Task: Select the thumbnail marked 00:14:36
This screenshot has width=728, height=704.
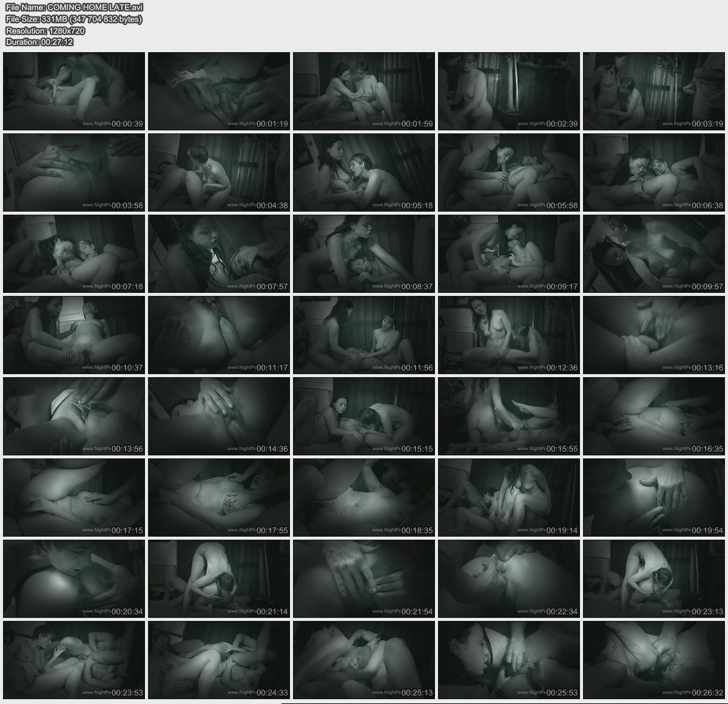Action: pos(219,416)
